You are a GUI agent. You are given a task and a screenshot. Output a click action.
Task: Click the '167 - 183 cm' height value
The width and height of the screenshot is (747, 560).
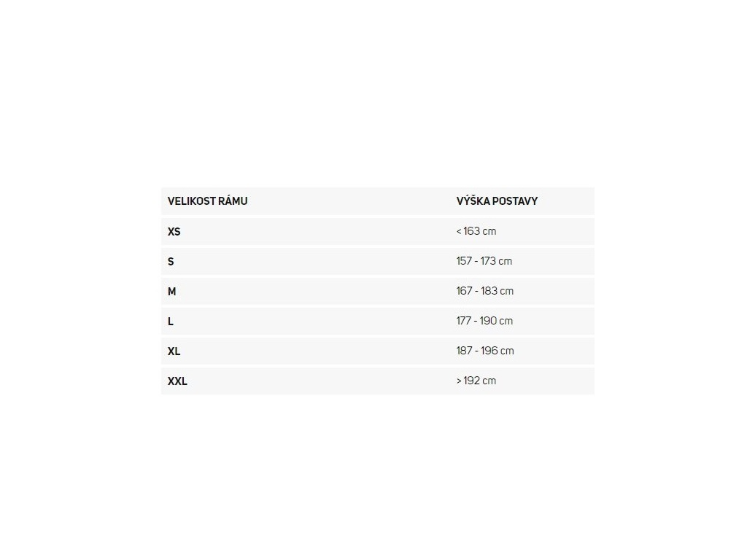pos(485,291)
